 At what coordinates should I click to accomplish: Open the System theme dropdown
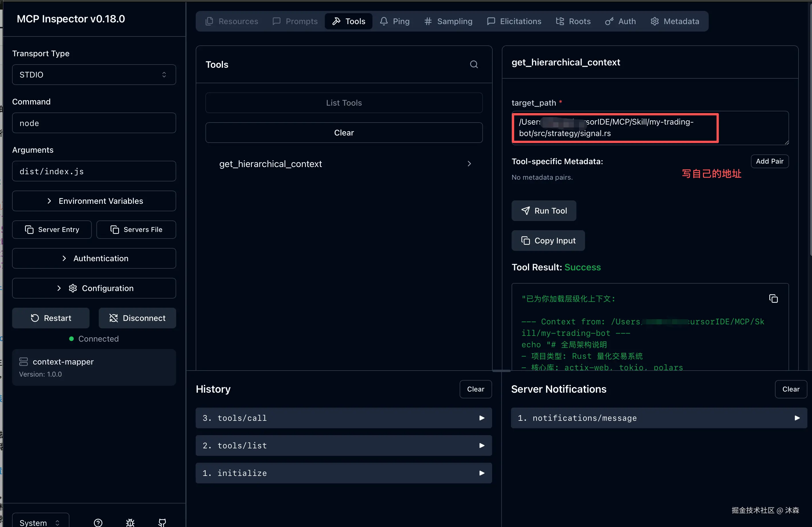(40, 522)
